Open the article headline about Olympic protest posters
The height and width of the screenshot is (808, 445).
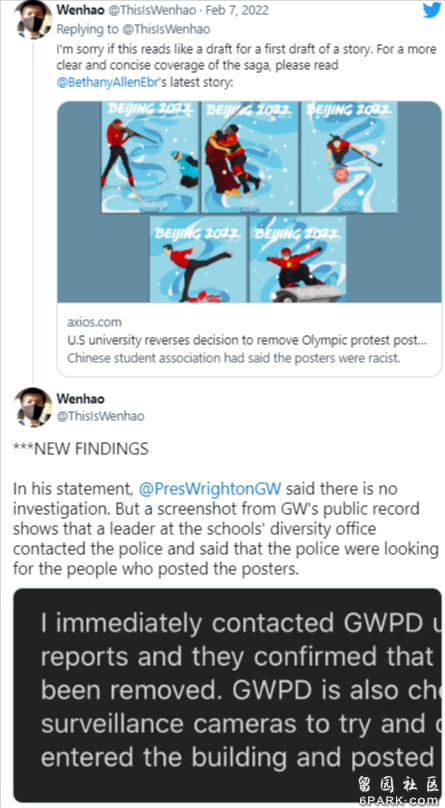pyautogui.click(x=247, y=341)
